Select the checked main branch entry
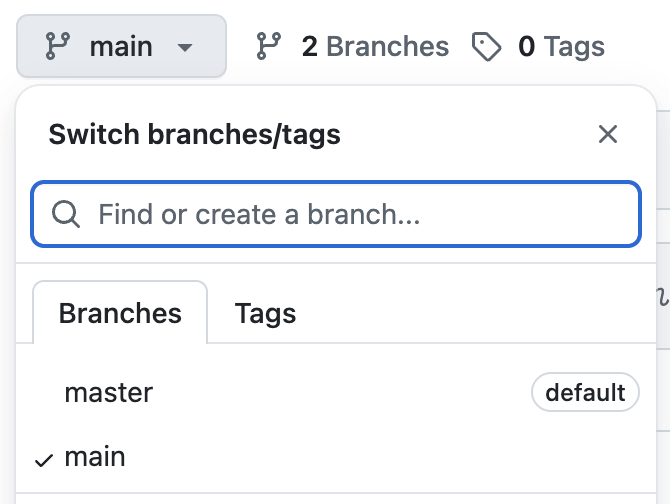The height and width of the screenshot is (504, 670). pos(95,457)
